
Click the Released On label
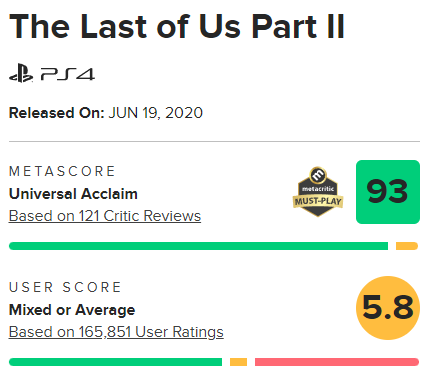[57, 113]
